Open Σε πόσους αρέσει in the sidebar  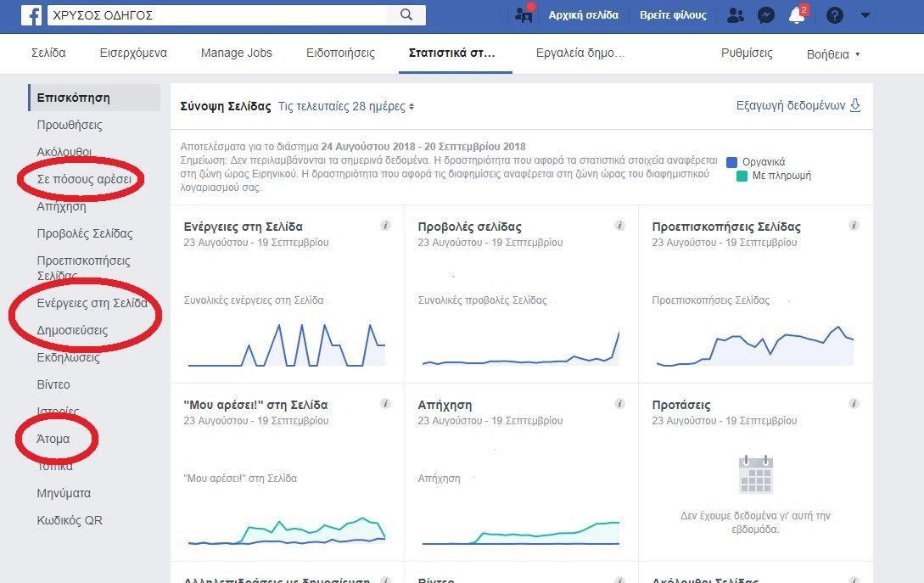(x=84, y=179)
